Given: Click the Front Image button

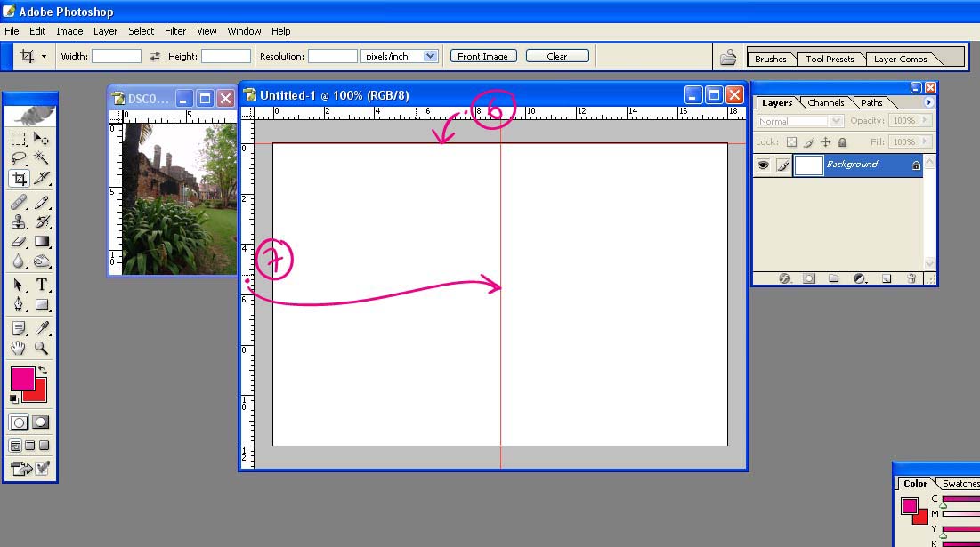Looking at the screenshot, I should [482, 56].
